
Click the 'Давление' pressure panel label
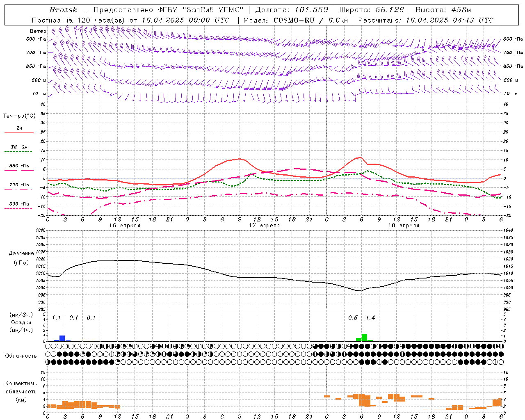pos(21,253)
